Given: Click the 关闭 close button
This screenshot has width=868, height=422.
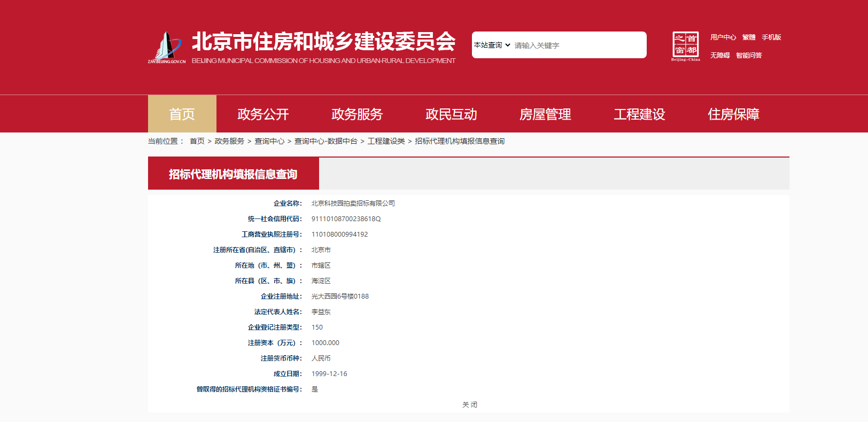Looking at the screenshot, I should pyautogui.click(x=469, y=405).
